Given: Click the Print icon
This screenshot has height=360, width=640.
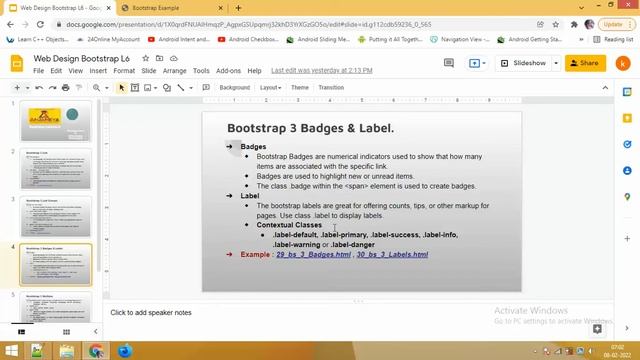Looking at the screenshot, I should click(x=65, y=88).
